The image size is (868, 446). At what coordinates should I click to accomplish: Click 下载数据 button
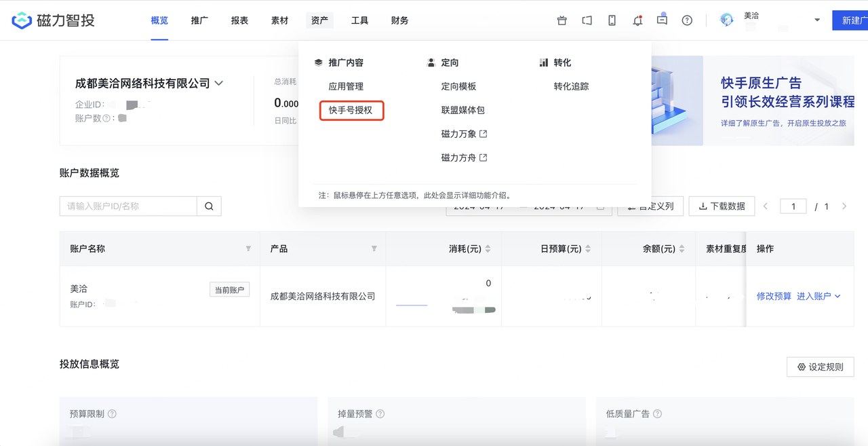click(x=722, y=206)
